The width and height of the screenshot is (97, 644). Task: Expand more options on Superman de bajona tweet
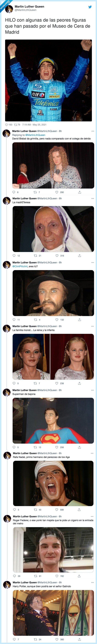(x=93, y=390)
